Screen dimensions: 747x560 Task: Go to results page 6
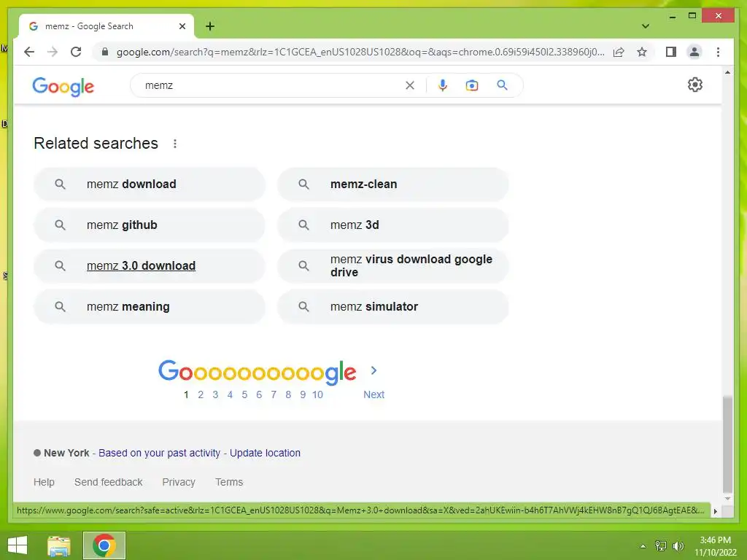(259, 394)
